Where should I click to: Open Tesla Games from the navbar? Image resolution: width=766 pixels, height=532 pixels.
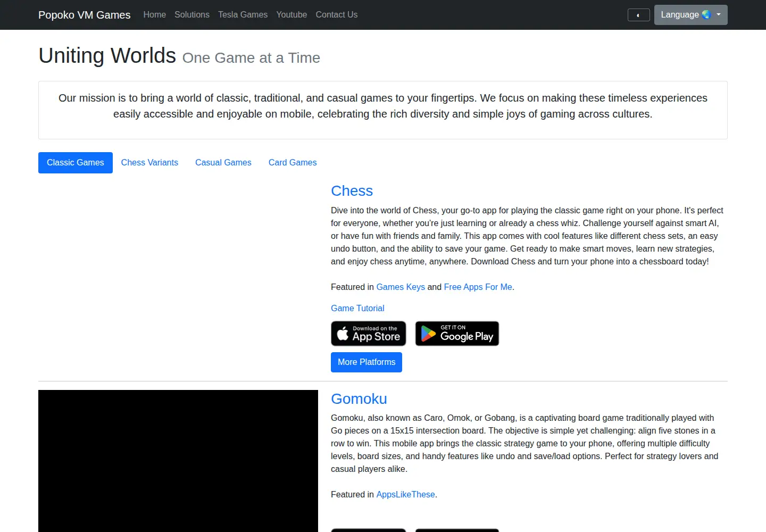tap(243, 15)
